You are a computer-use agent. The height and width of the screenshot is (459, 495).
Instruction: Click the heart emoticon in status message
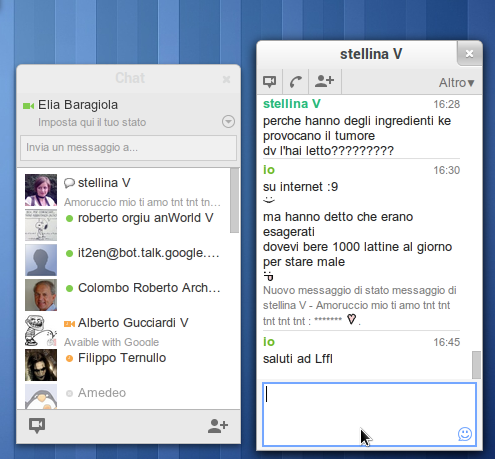click(351, 319)
